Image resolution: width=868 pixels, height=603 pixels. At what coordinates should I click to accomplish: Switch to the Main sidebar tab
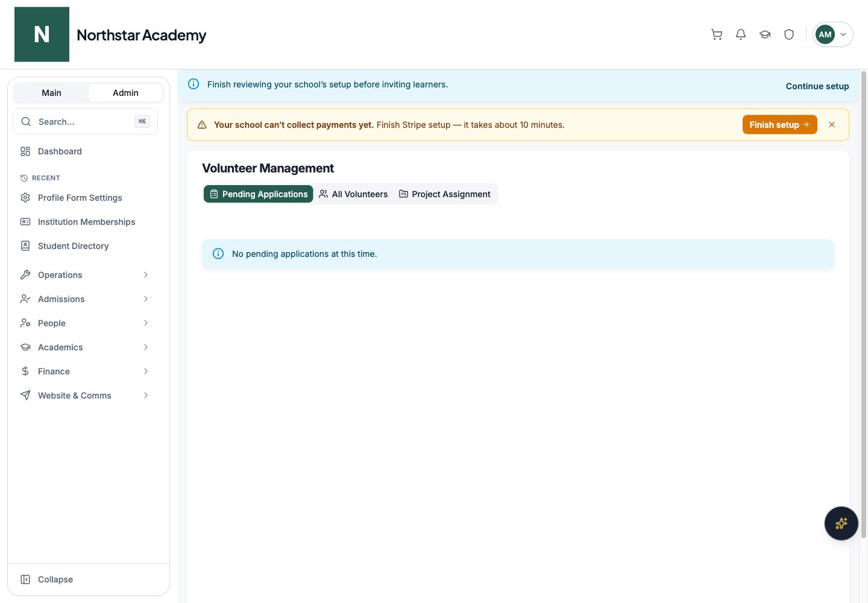[x=51, y=93]
